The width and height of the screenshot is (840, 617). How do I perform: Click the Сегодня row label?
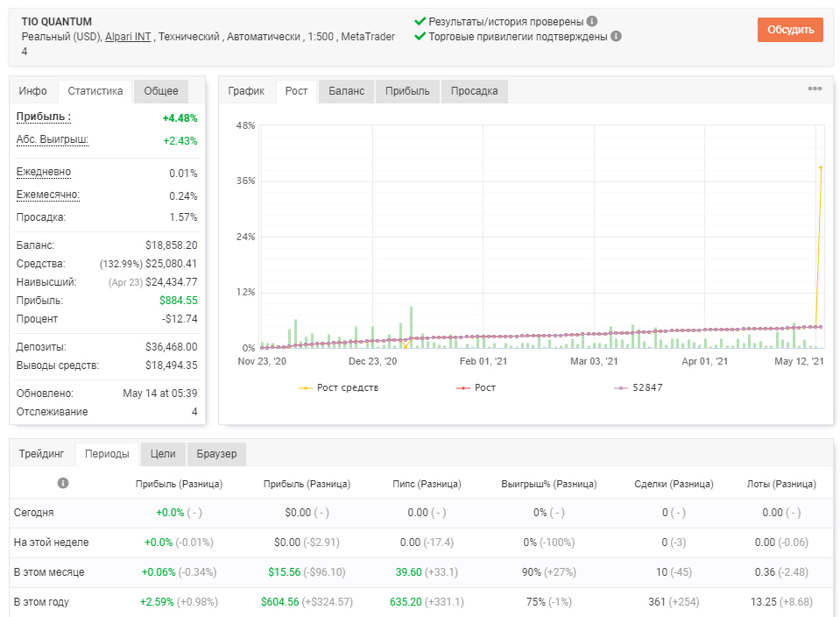(x=34, y=513)
